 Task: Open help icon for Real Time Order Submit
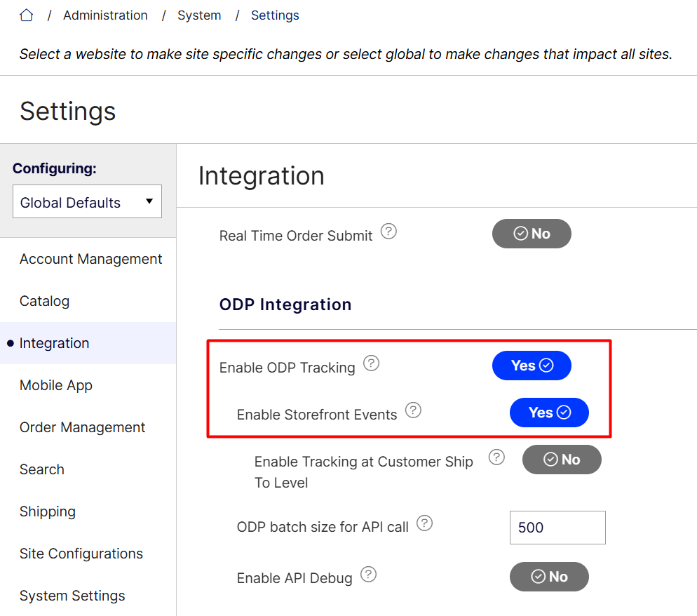click(388, 232)
